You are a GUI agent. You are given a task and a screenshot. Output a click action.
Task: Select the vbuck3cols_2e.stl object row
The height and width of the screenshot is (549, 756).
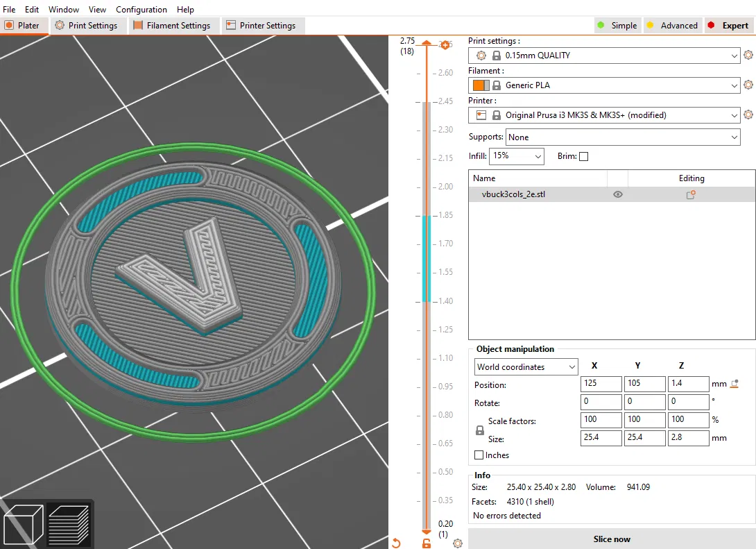click(612, 194)
